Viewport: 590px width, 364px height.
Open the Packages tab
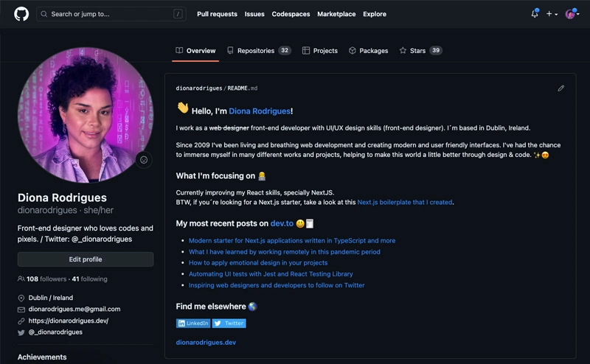pyautogui.click(x=368, y=50)
